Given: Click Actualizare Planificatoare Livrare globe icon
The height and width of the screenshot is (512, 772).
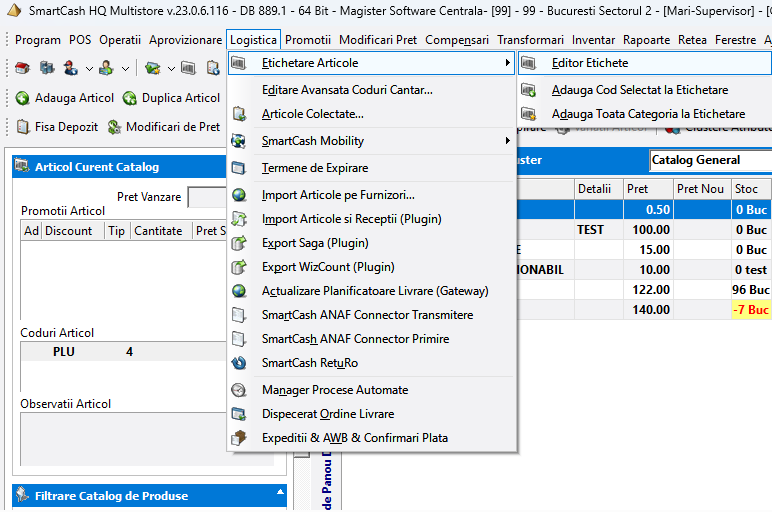Looking at the screenshot, I should pos(239,291).
